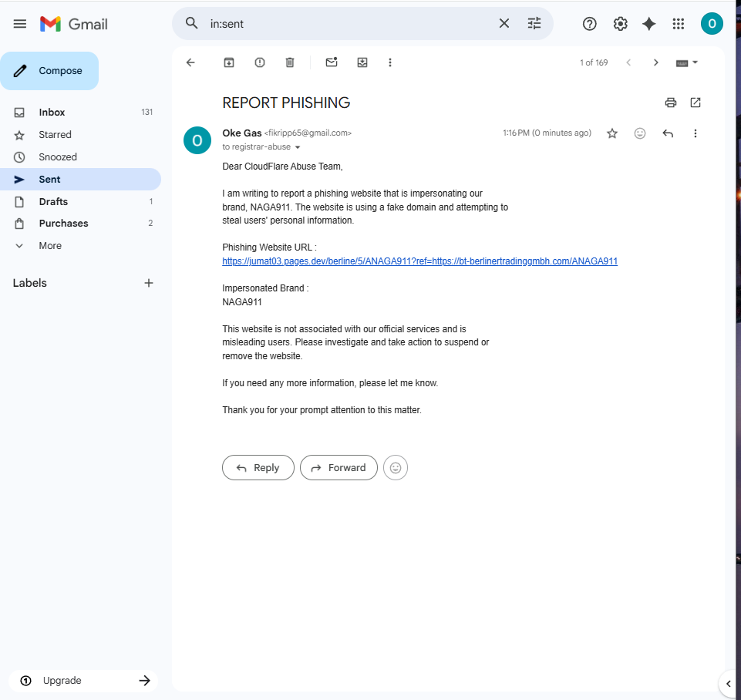Open message More options menu
This screenshot has width=741, height=700.
(696, 133)
